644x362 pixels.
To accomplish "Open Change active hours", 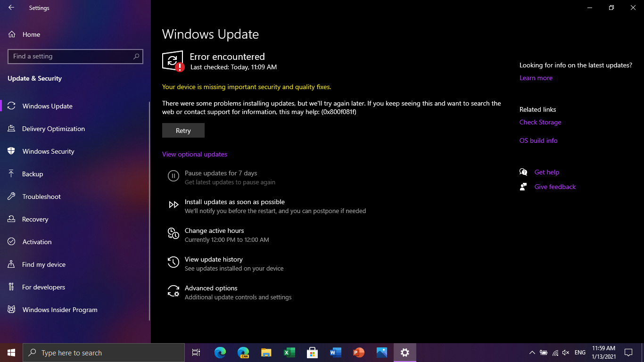I will 218,235.
